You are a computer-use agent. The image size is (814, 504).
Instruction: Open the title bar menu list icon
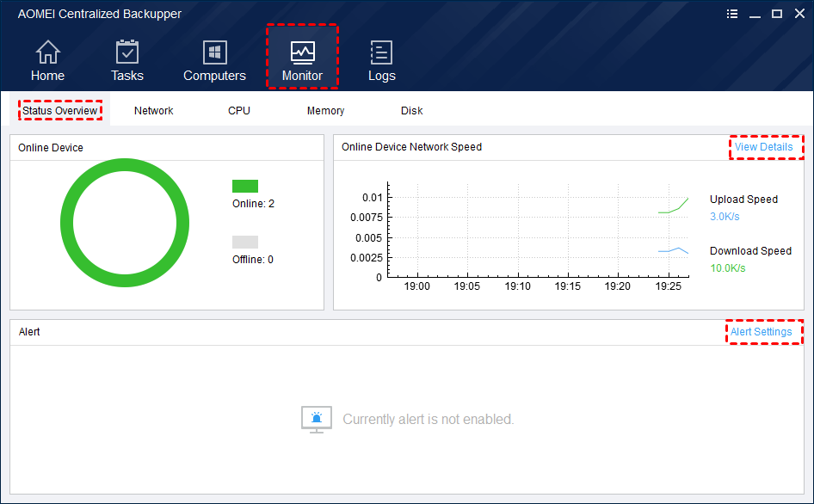(x=732, y=14)
